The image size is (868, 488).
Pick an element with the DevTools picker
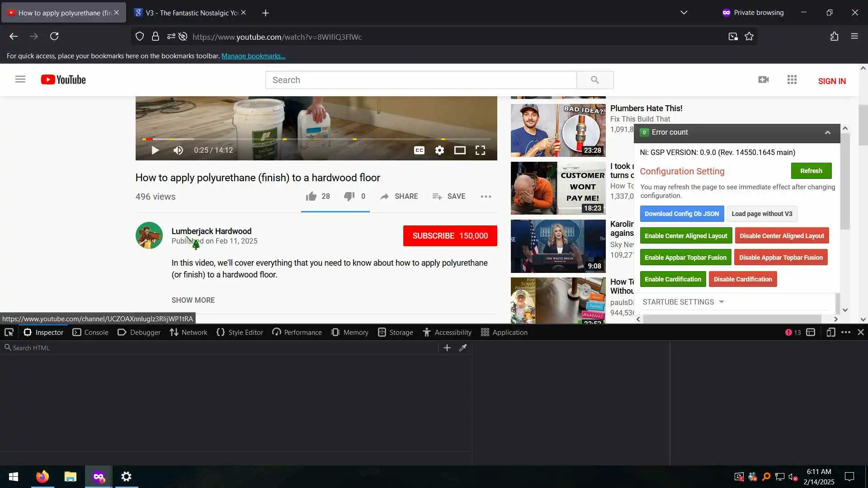pyautogui.click(x=9, y=333)
